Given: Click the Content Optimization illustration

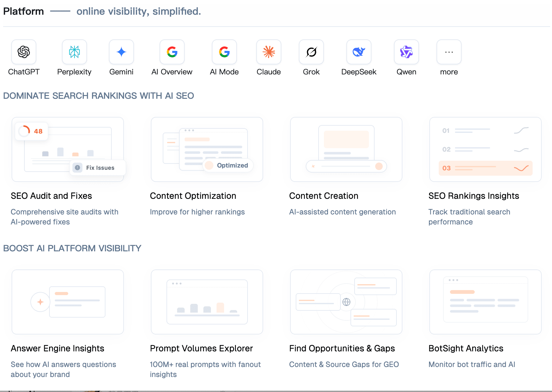Looking at the screenshot, I should [x=207, y=149].
